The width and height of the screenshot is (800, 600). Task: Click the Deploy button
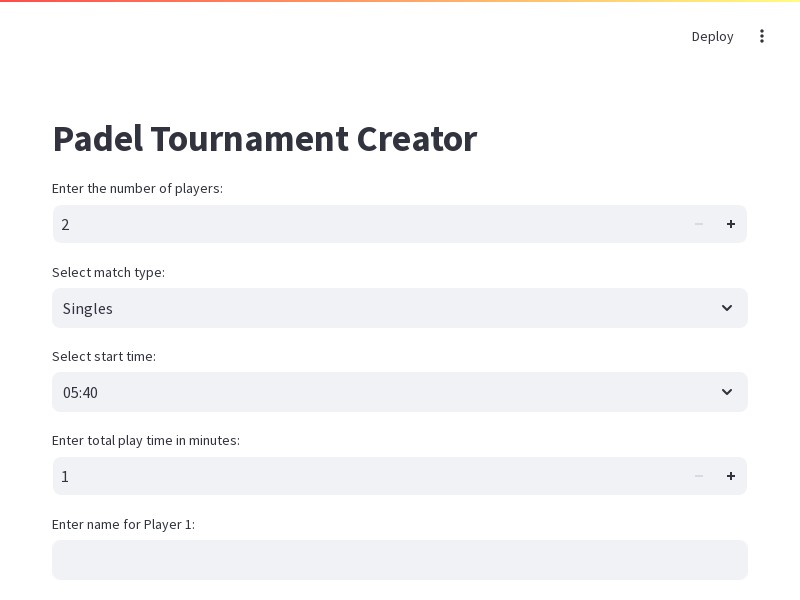click(712, 36)
